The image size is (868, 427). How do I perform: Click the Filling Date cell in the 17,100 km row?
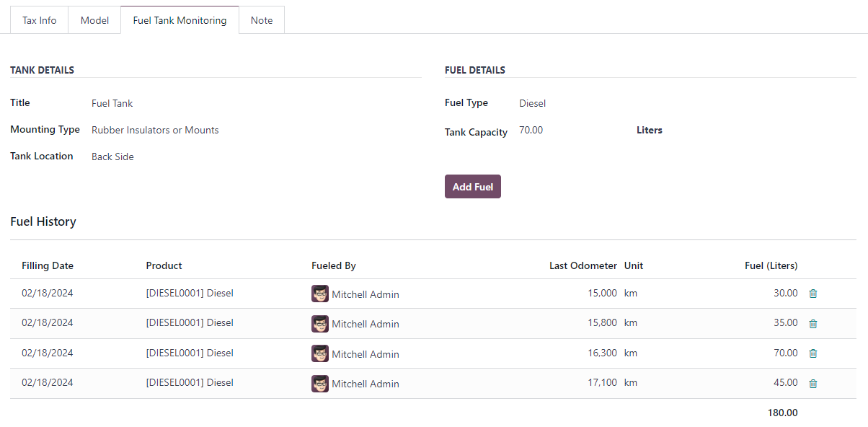48,382
